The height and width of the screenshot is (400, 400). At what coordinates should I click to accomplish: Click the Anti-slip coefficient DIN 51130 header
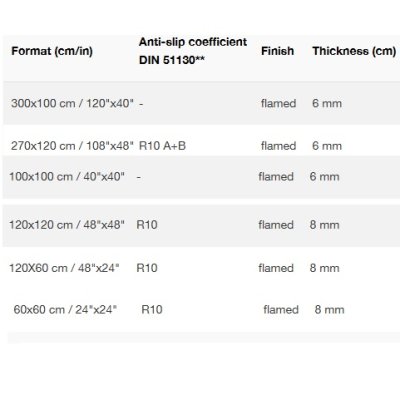193,51
